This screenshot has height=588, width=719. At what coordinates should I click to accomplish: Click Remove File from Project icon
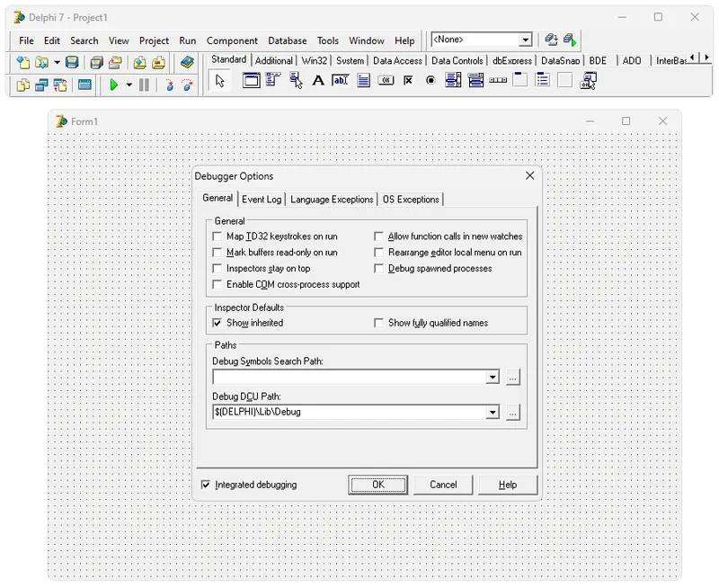tap(159, 62)
